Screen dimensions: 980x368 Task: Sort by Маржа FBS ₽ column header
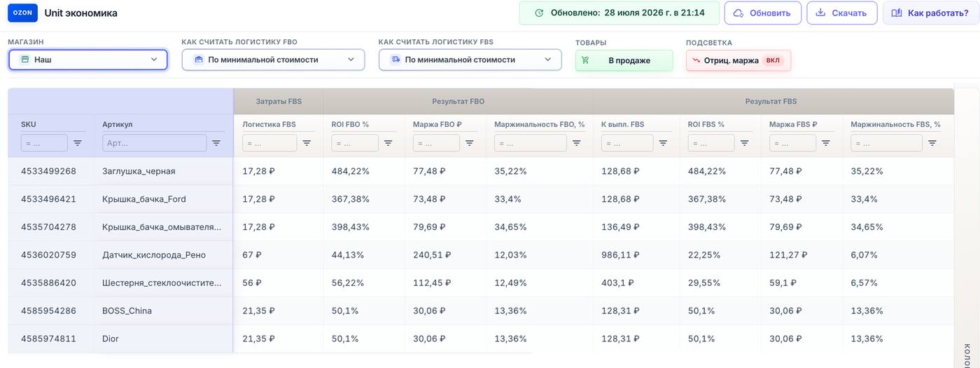[x=793, y=124]
